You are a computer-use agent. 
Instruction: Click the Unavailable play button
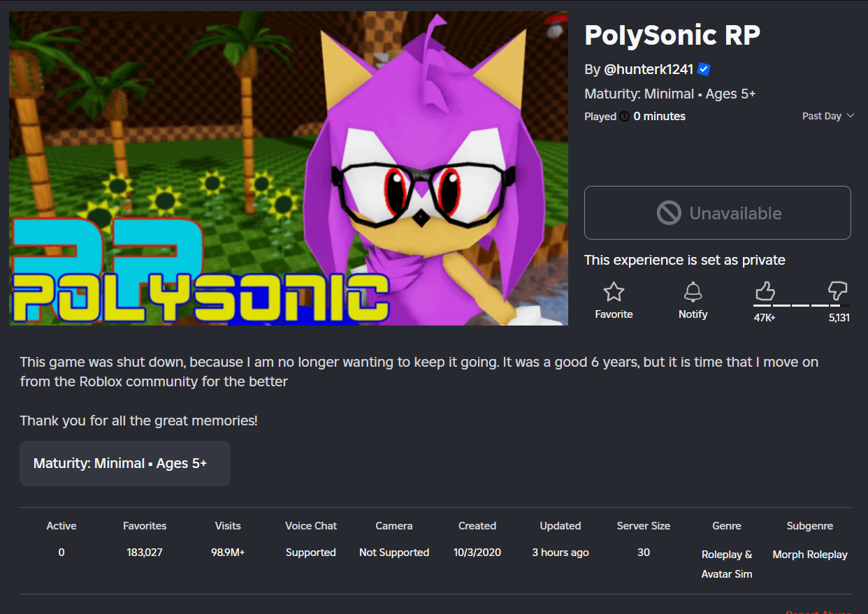(718, 213)
